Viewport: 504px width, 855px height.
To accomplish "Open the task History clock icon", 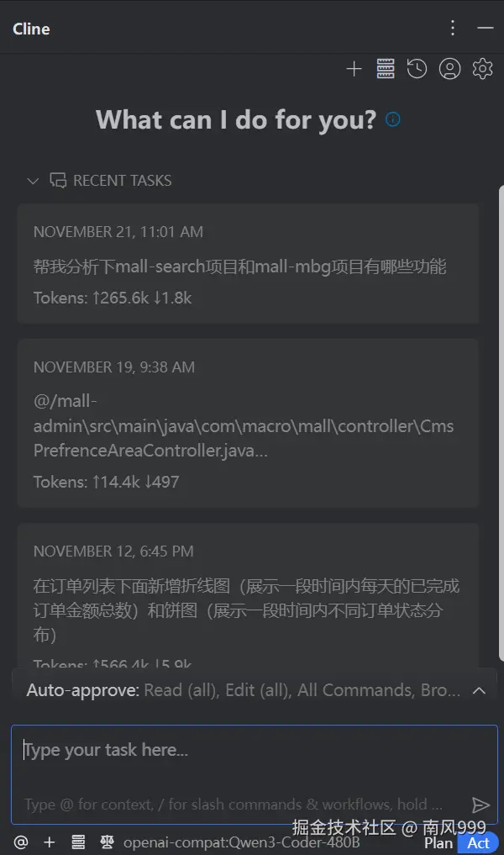I will point(417,69).
